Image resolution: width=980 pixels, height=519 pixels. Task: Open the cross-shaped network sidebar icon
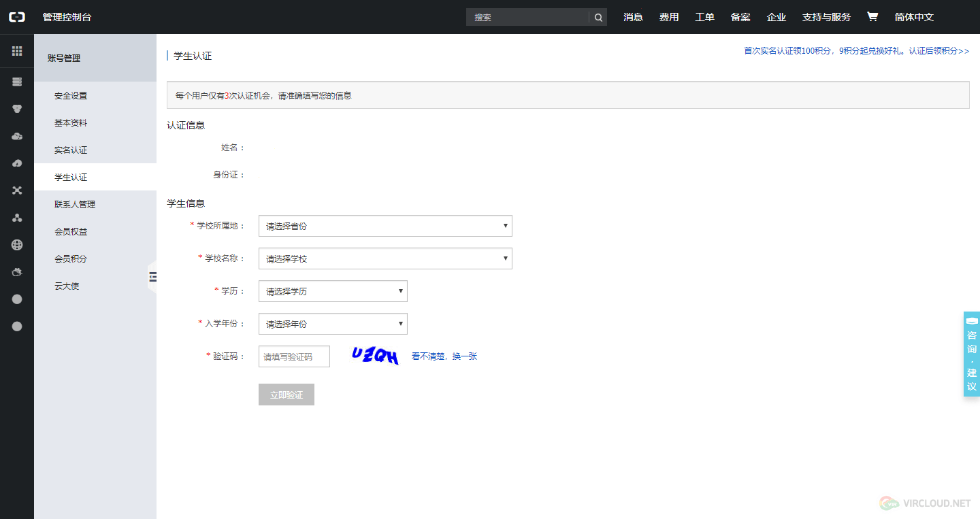(17, 190)
